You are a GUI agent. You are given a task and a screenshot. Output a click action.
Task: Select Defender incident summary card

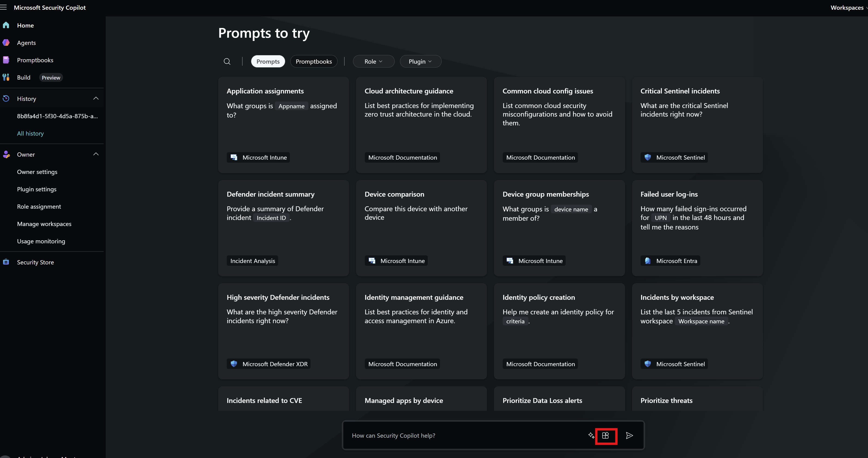click(x=283, y=228)
